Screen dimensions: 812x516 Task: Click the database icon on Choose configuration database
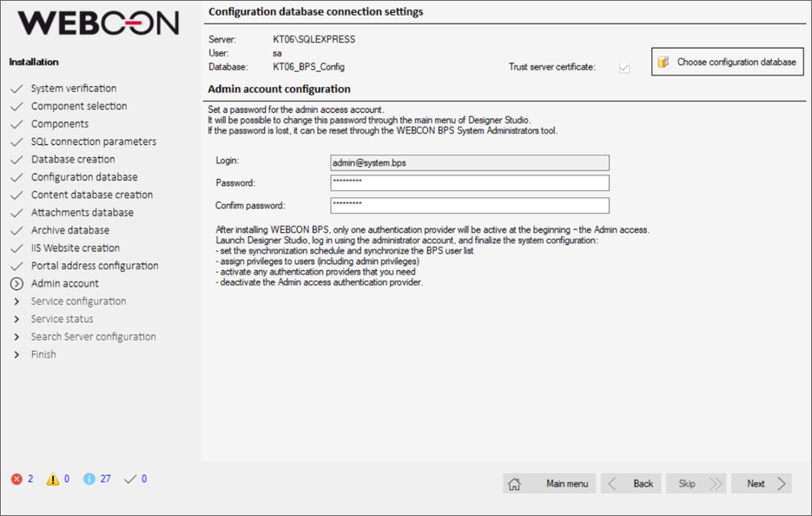pos(663,63)
